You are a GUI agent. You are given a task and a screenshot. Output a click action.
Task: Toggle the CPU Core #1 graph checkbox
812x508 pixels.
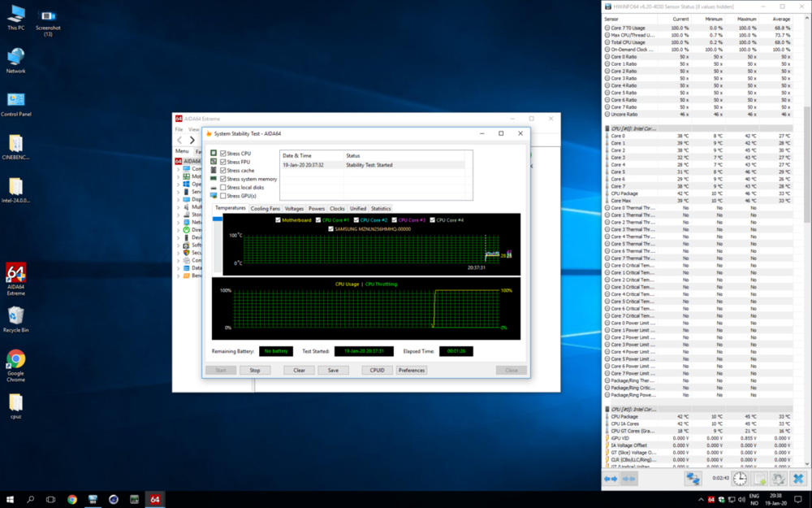(318, 219)
